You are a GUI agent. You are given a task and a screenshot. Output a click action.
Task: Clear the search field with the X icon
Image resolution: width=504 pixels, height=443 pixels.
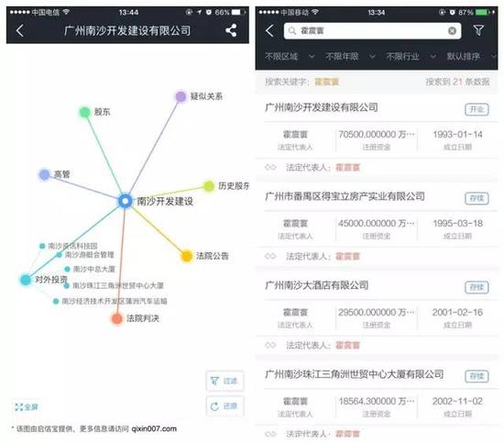point(452,31)
